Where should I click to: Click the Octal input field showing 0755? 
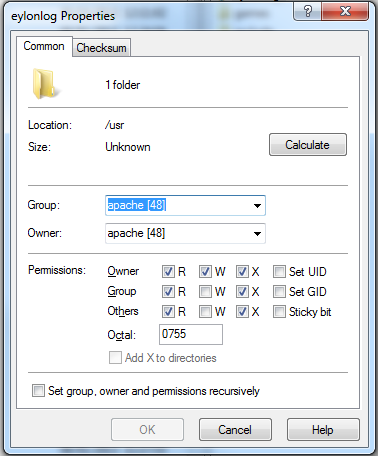(x=191, y=334)
